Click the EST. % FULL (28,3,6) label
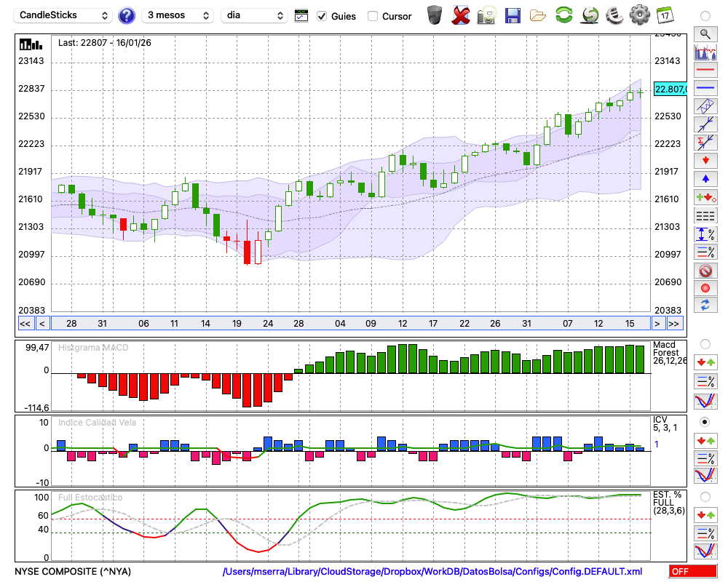This screenshot has height=582, width=728. [x=668, y=503]
